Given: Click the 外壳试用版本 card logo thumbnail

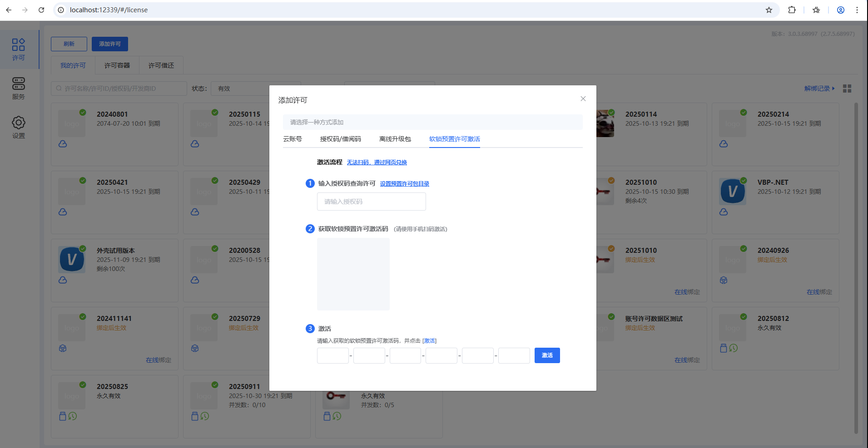Looking at the screenshot, I should 72,260.
